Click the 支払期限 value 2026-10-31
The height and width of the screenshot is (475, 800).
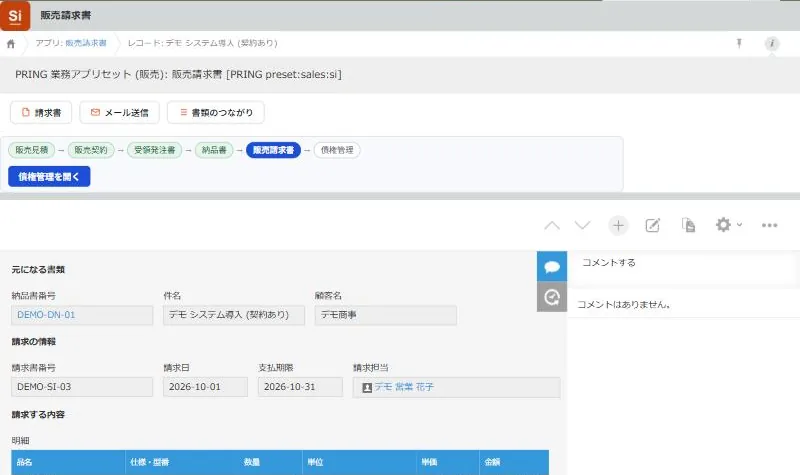[300, 387]
